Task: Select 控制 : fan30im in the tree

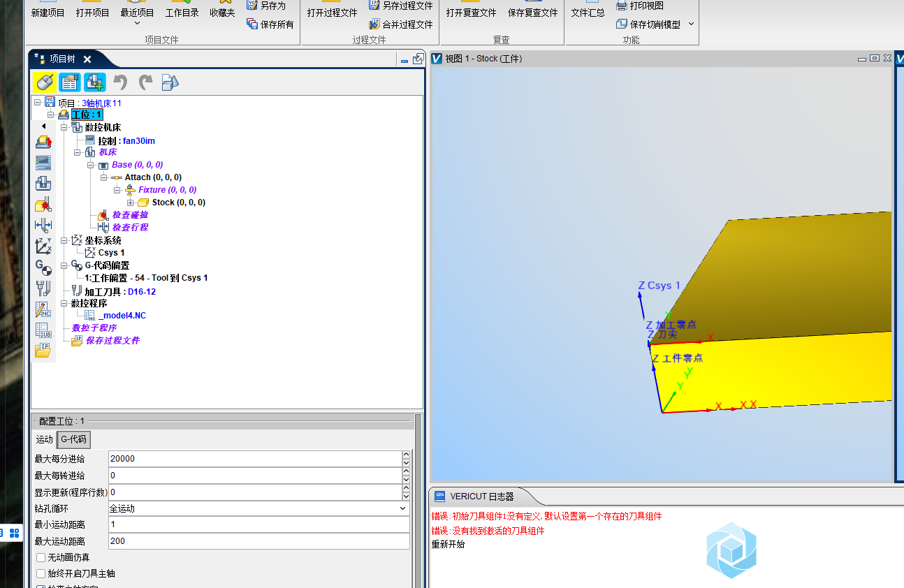Action: click(x=126, y=140)
